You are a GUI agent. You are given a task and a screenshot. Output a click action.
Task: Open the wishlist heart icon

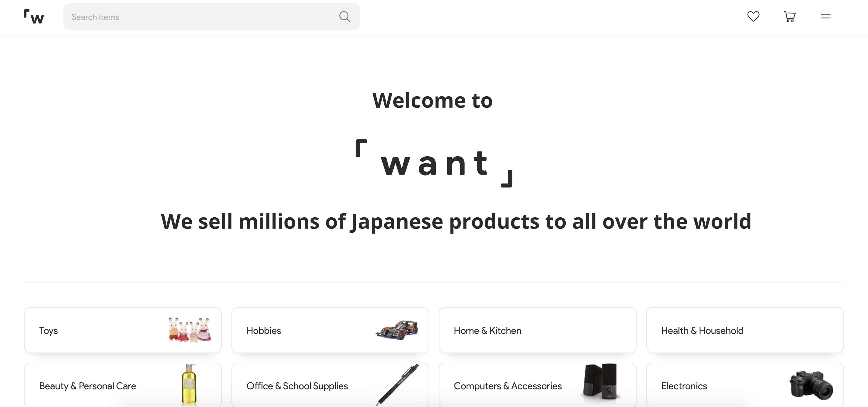coord(753,16)
